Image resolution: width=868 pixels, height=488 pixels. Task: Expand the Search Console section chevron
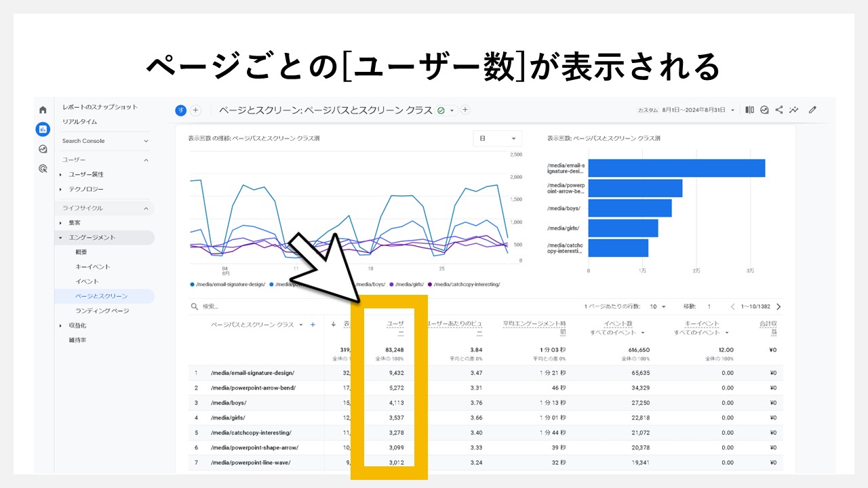tap(147, 141)
